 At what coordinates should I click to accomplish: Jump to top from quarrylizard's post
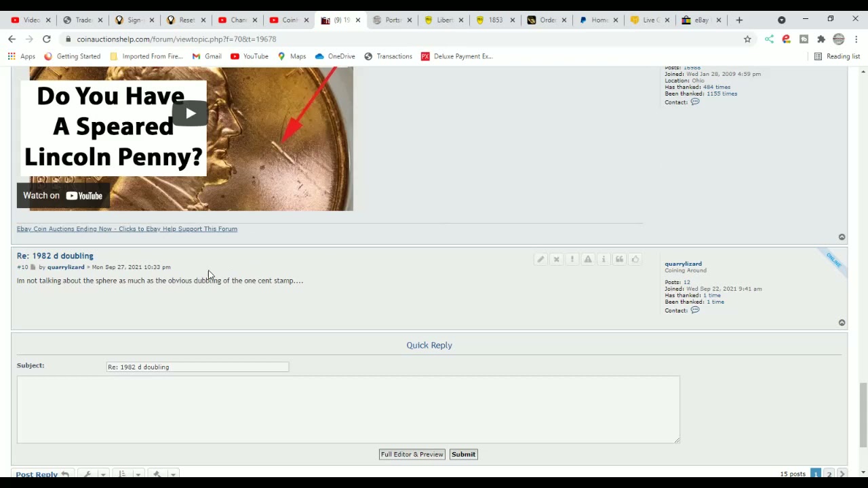pyautogui.click(x=842, y=323)
